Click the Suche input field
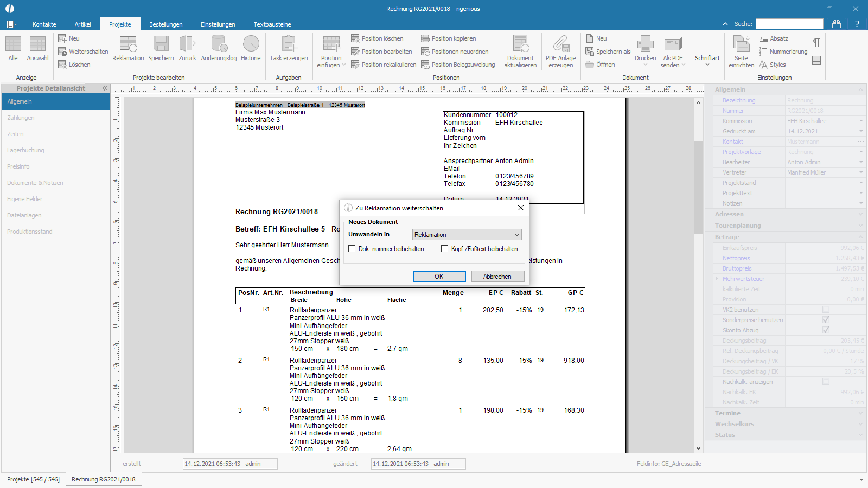This screenshot has height=488, width=868. pyautogui.click(x=789, y=24)
